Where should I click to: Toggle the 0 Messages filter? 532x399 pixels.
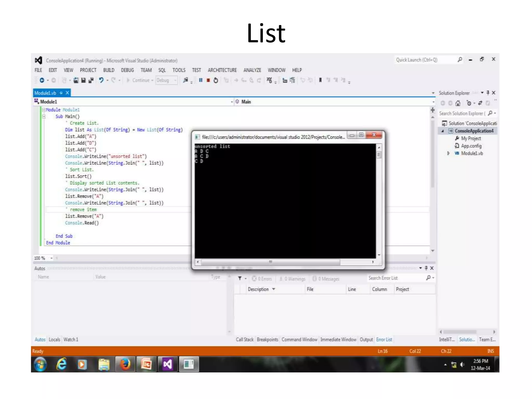pos(326,279)
